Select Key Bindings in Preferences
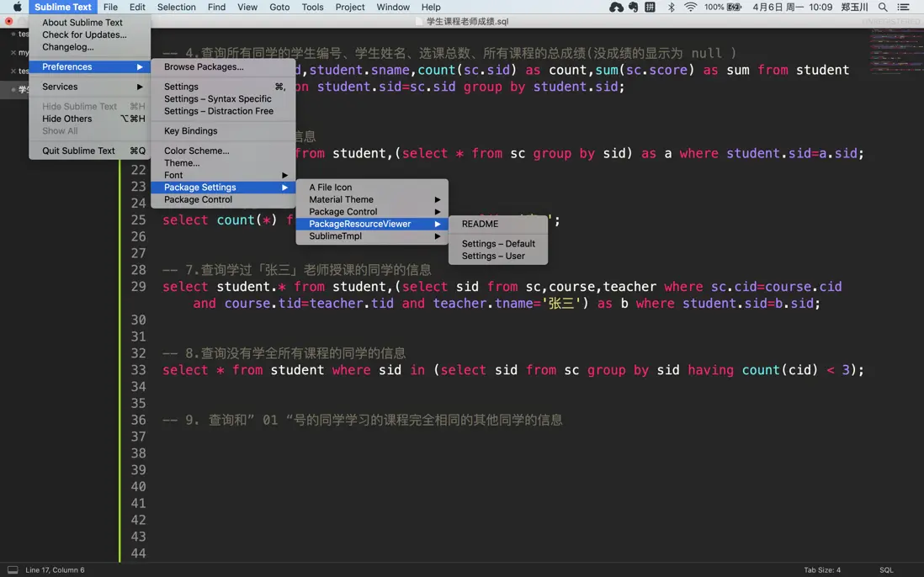 (x=190, y=131)
